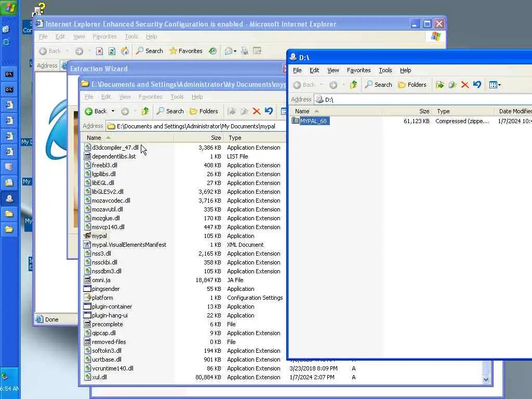Image resolution: width=532 pixels, height=399 pixels.
Task: Open Help menu in D:\ window
Action: coord(405,70)
